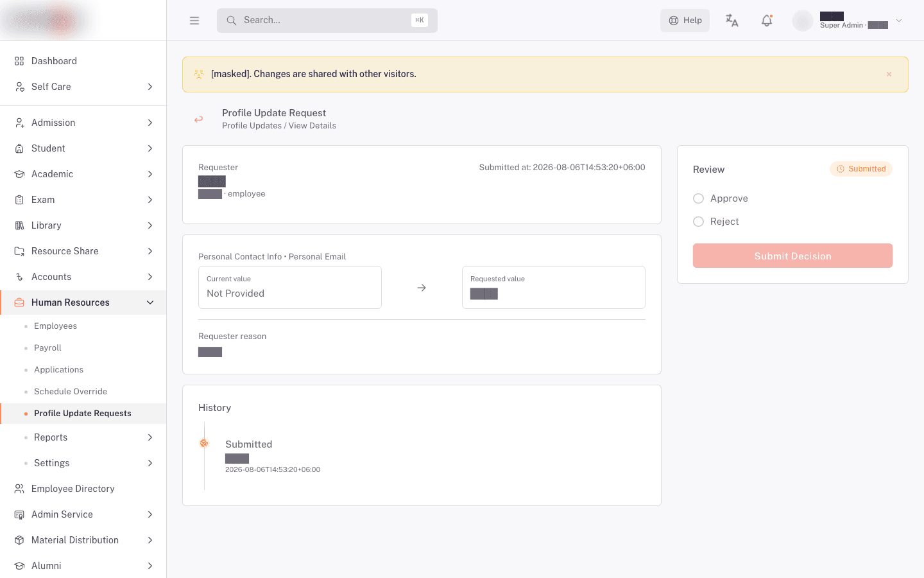Click the Self Care icon in sidebar
The width and height of the screenshot is (924, 578).
(x=19, y=87)
